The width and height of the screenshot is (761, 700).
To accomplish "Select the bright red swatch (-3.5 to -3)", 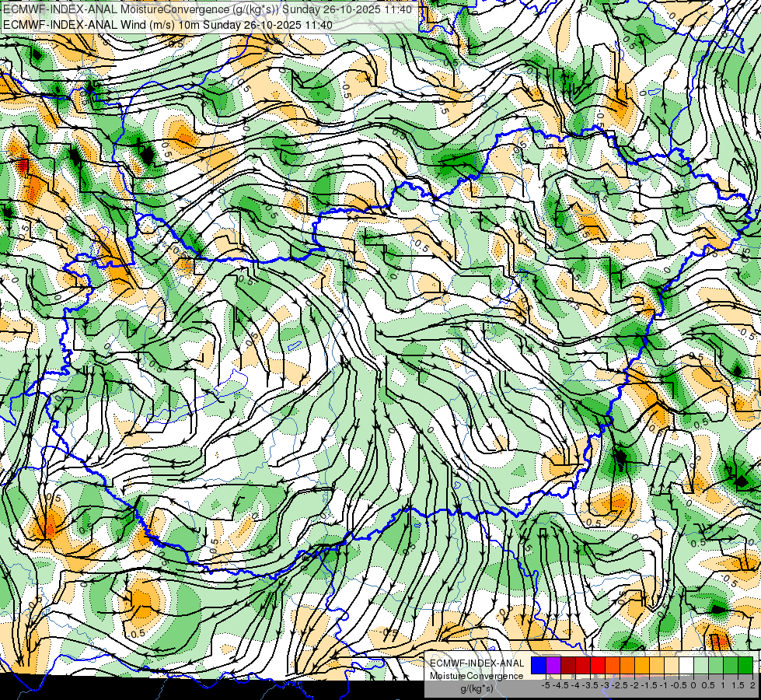I will click(x=598, y=666).
